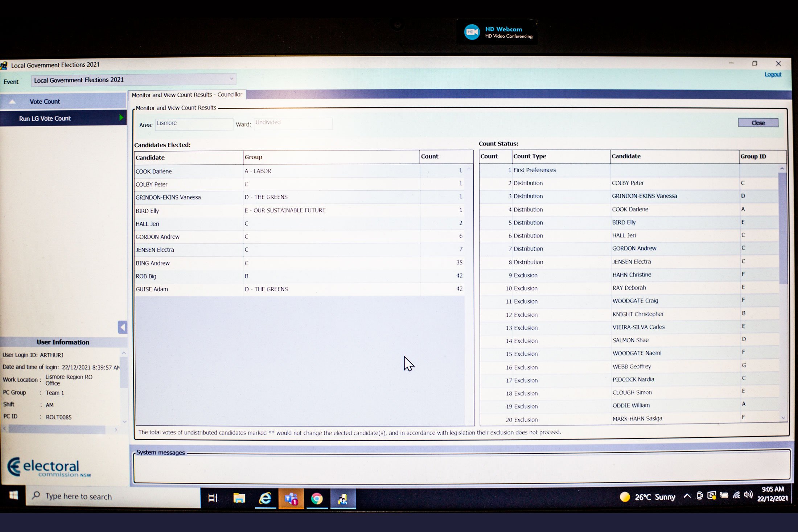Open Microsoft Teams from taskbar
798x532 pixels.
coord(291,499)
